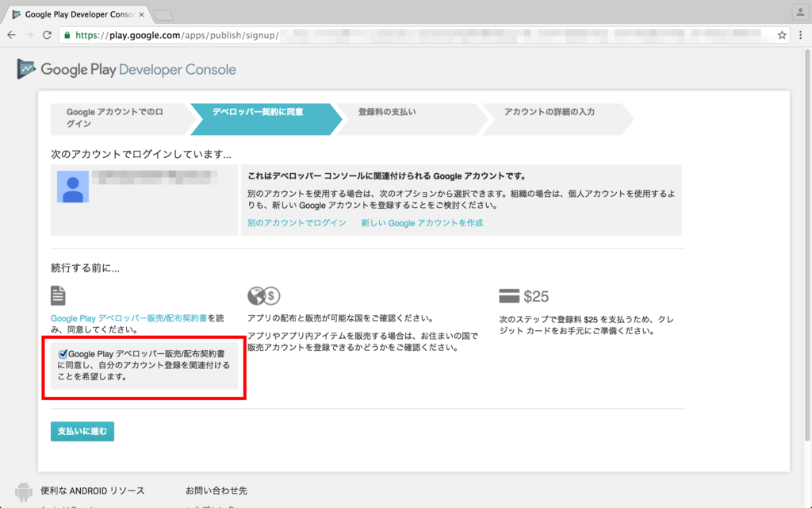812x508 pixels.
Task: Click the browser reload button
Action: coord(48,36)
